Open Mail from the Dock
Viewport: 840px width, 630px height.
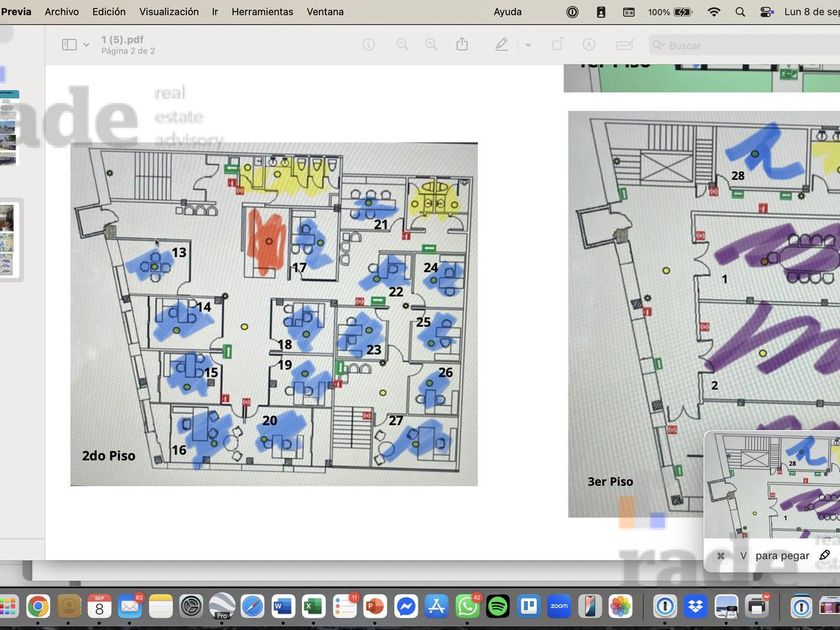130,607
